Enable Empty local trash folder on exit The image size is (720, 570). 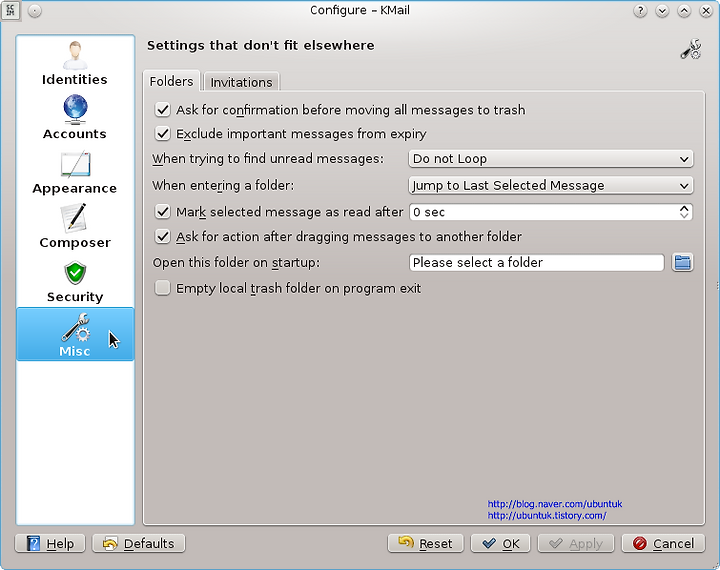[163, 288]
